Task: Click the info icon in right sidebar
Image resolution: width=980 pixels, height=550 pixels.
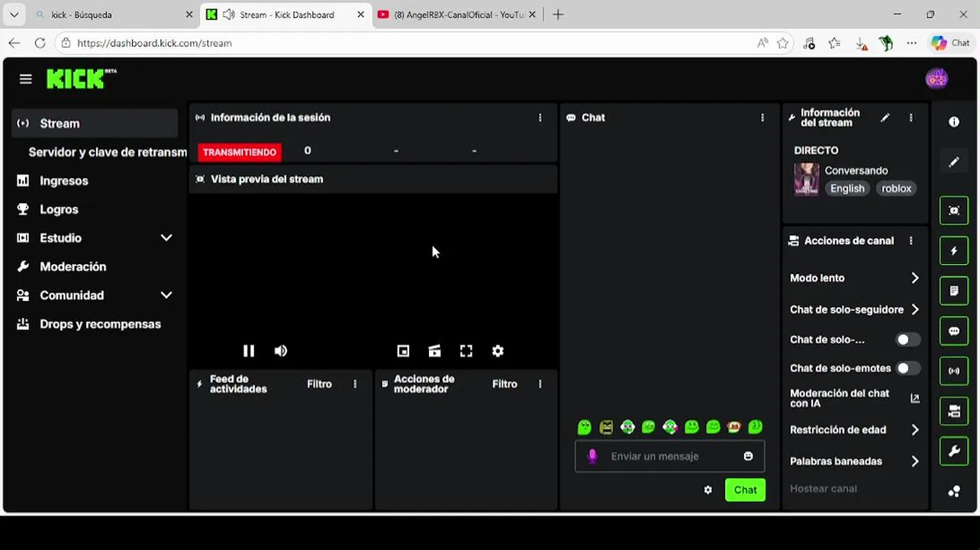Action: click(954, 122)
